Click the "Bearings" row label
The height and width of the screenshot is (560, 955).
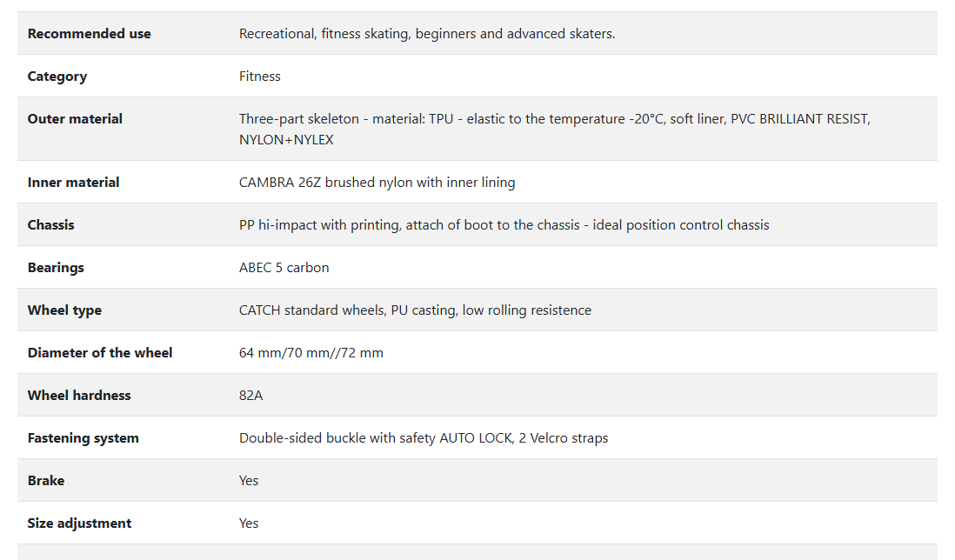click(56, 268)
